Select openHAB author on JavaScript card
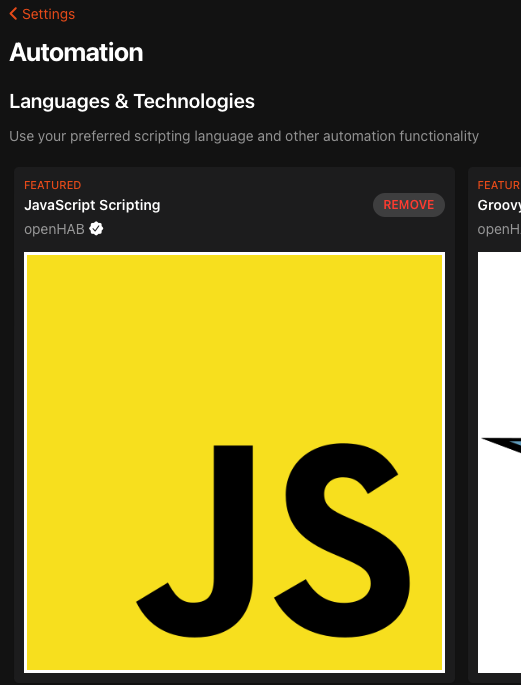The height and width of the screenshot is (685, 521). click(54, 229)
